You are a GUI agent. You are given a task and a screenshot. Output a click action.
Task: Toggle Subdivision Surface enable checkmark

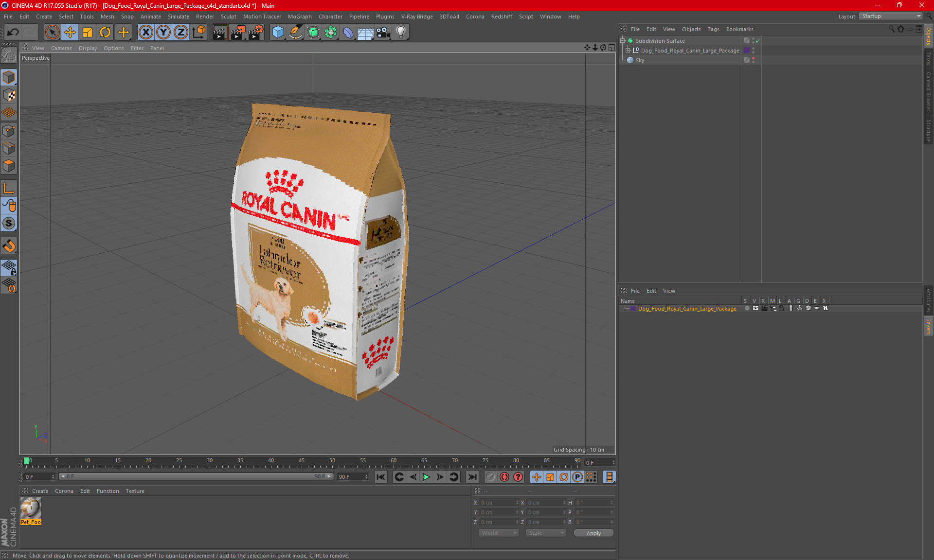click(757, 41)
